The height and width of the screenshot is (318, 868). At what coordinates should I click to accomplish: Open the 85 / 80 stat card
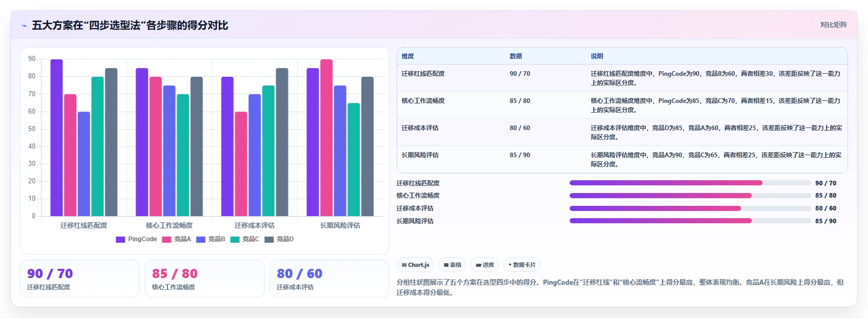[x=205, y=279]
